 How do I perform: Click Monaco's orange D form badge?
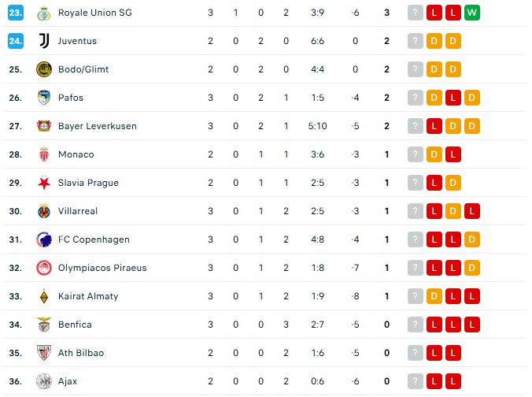434,154
